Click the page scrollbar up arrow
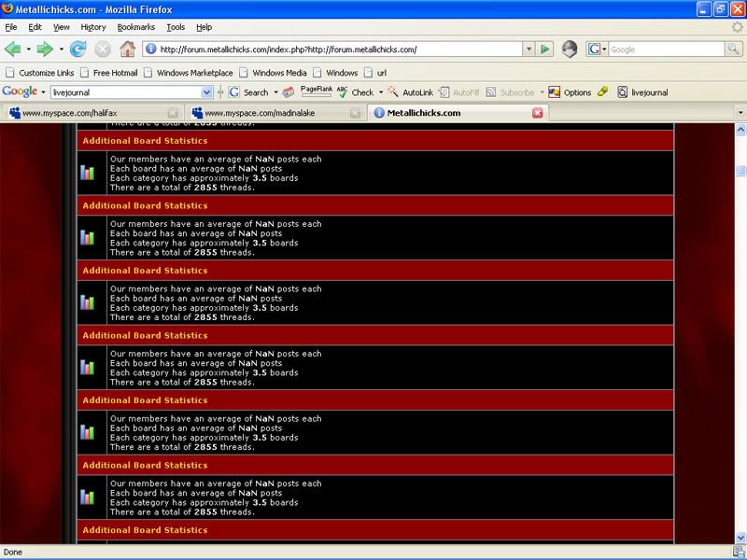This screenshot has height=560, width=747. point(740,129)
